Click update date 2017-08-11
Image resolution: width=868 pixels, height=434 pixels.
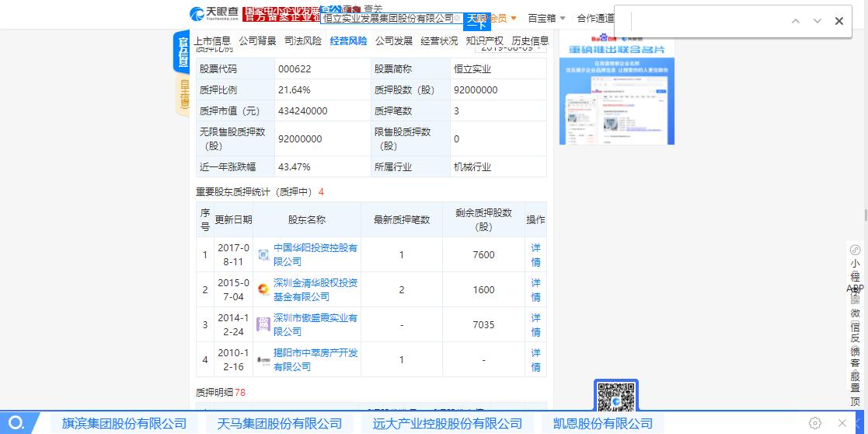tap(234, 255)
